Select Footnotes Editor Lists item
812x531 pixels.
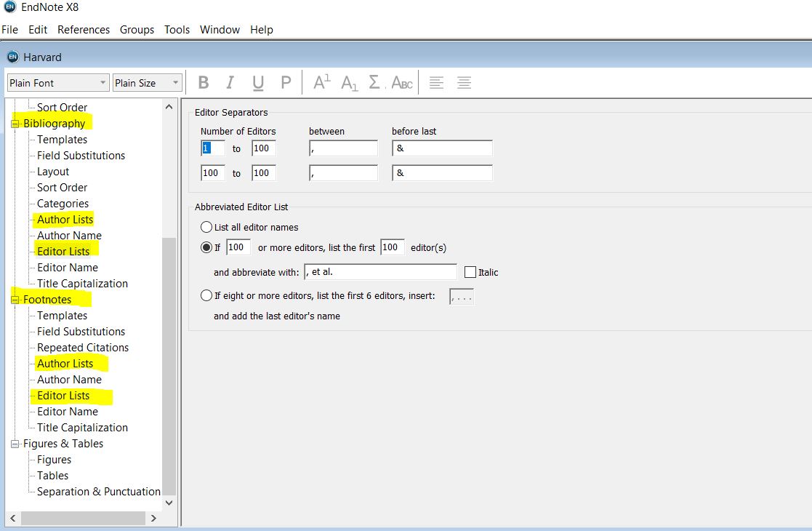coord(63,396)
